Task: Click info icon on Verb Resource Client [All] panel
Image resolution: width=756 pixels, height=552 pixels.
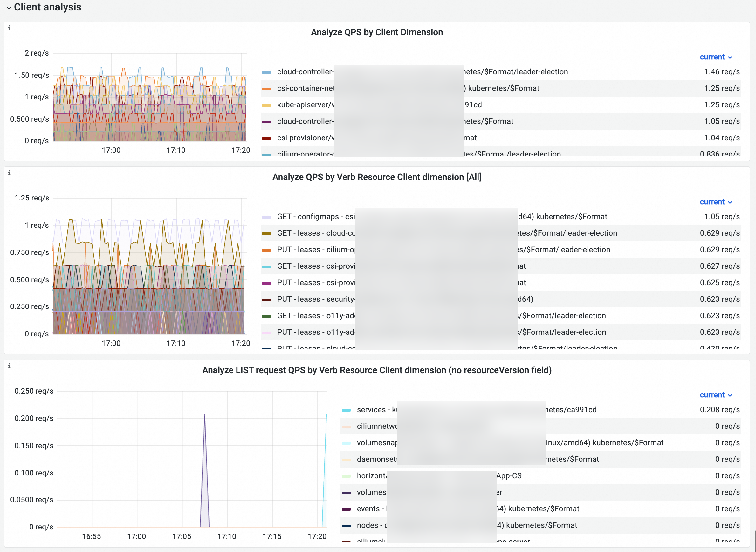Action: (x=9, y=173)
